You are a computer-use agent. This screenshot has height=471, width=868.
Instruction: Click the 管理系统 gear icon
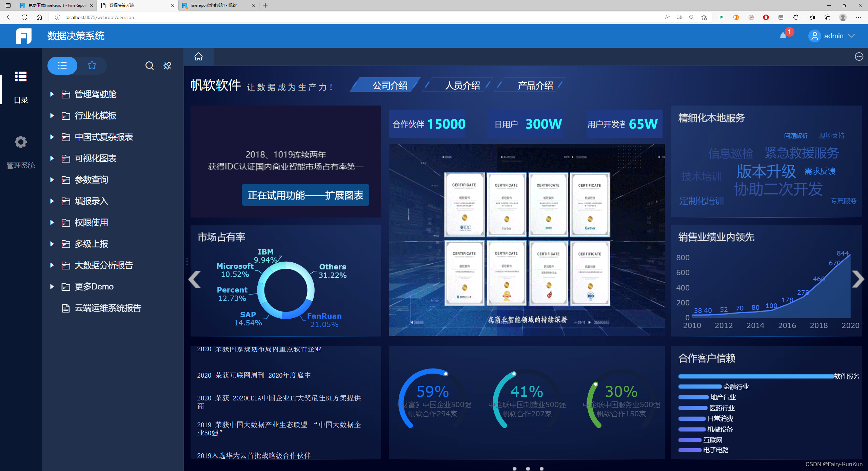(x=21, y=142)
